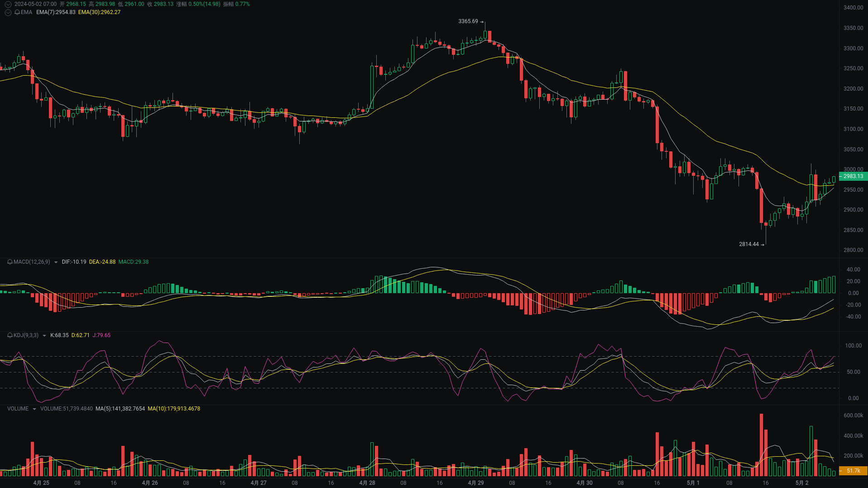
Task: Click the MACD indicator alert bell icon
Action: tap(10, 262)
